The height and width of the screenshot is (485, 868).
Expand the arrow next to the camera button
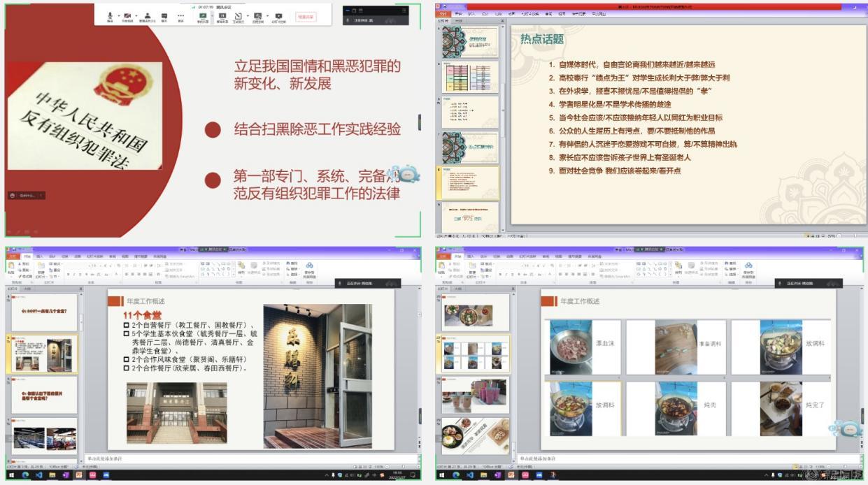point(138,15)
